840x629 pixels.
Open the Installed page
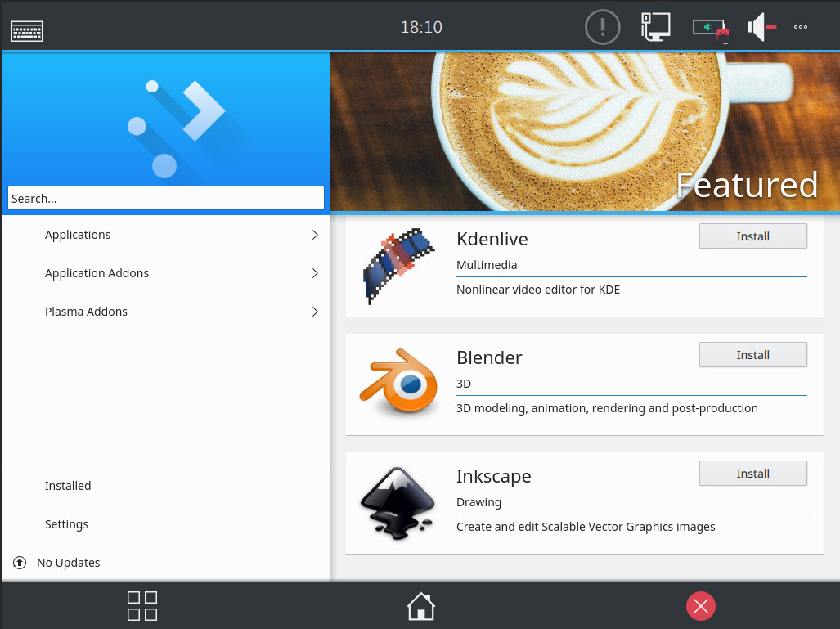[x=166, y=486]
